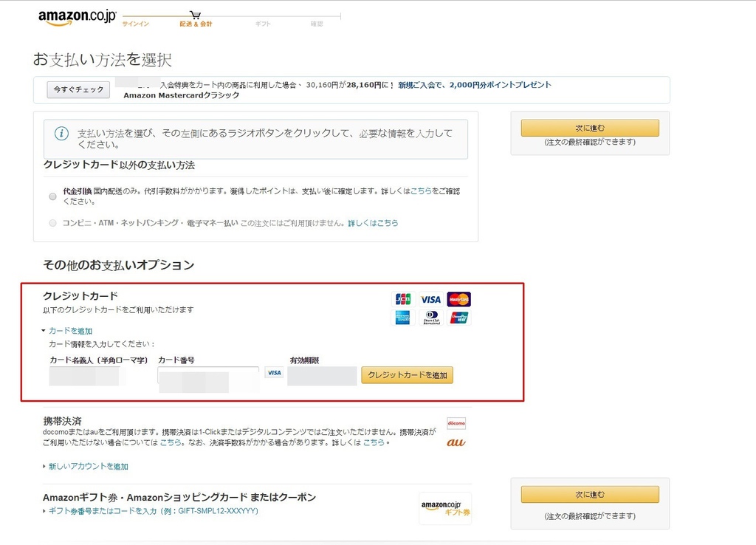This screenshot has height=545, width=756.
Task: Focus the カード番号 input field
Action: (208, 376)
